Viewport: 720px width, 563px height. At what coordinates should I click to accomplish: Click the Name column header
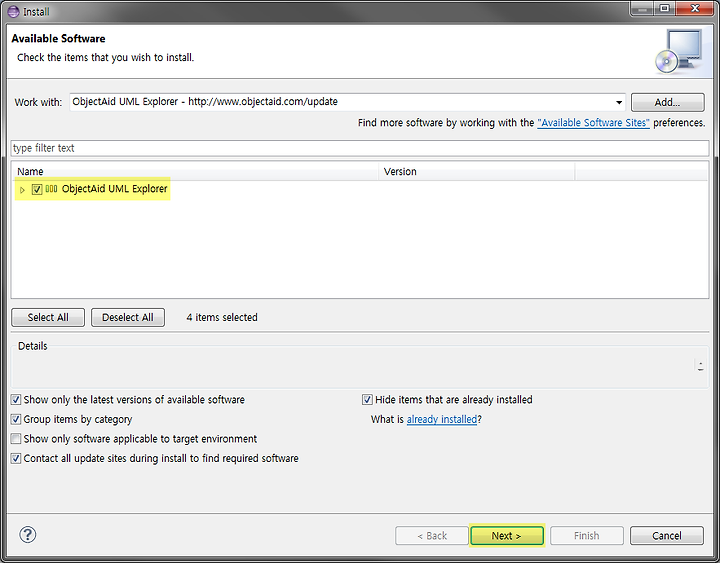click(195, 171)
